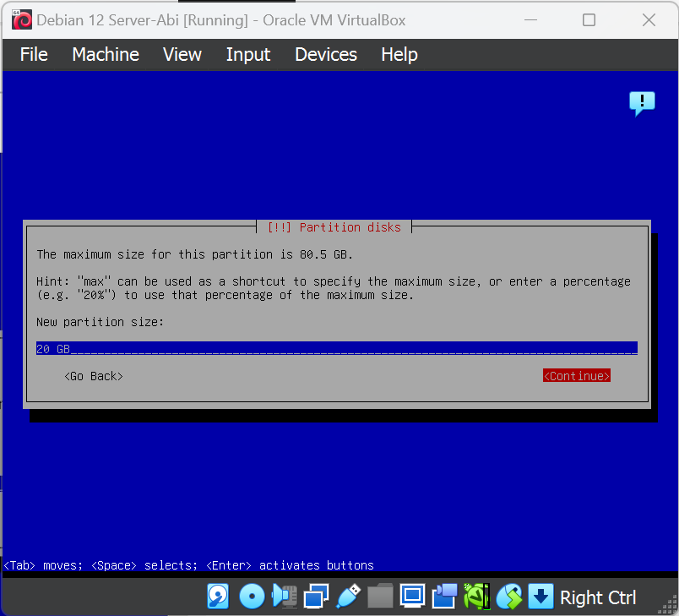
Task: Click the 'New partition size:' label
Action: [100, 322]
